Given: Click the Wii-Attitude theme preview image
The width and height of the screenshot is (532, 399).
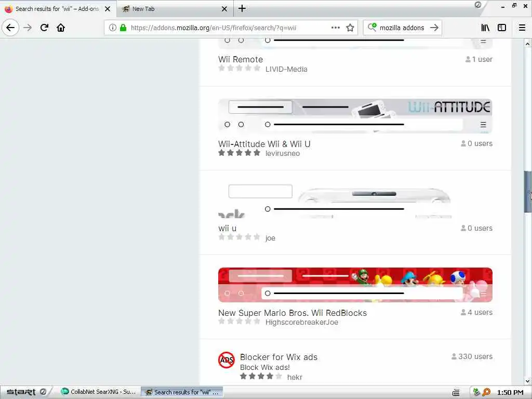Looking at the screenshot, I should pyautogui.click(x=355, y=116).
